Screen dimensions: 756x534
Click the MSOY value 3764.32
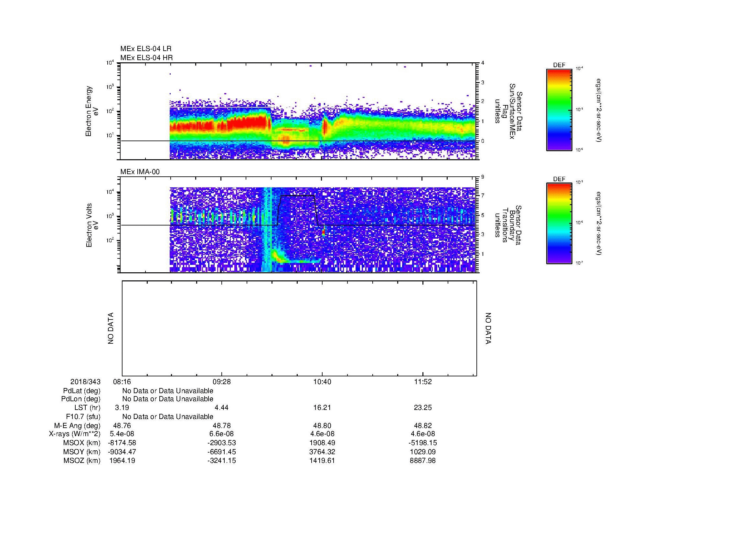tap(322, 452)
